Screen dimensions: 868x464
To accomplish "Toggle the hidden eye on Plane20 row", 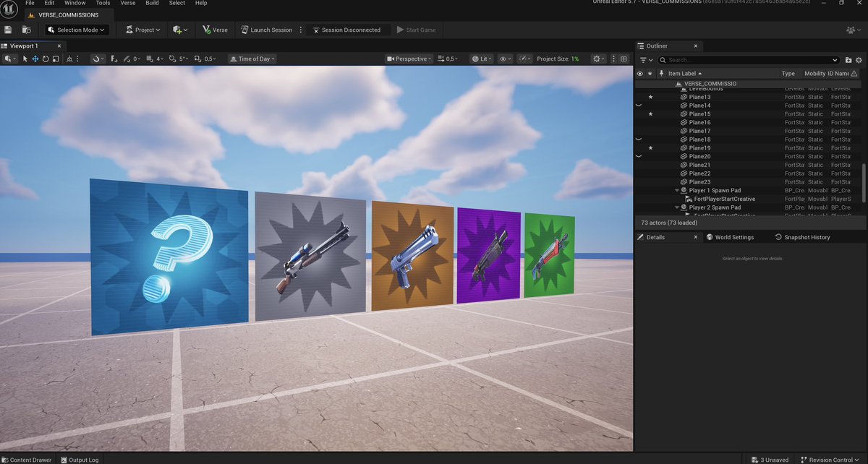I will tap(639, 156).
